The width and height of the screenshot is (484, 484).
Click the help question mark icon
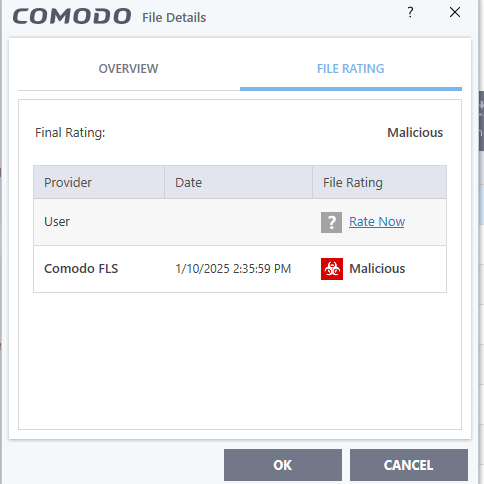coord(410,13)
